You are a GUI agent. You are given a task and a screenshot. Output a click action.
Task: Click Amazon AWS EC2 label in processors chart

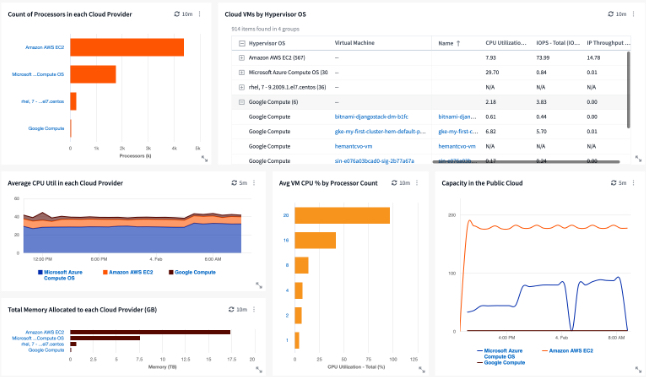click(44, 47)
